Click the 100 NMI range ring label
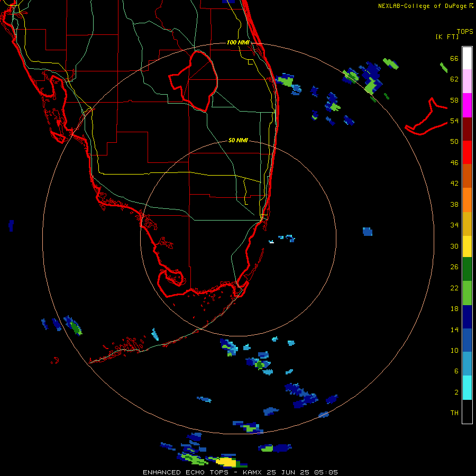The image size is (476, 476). click(238, 42)
